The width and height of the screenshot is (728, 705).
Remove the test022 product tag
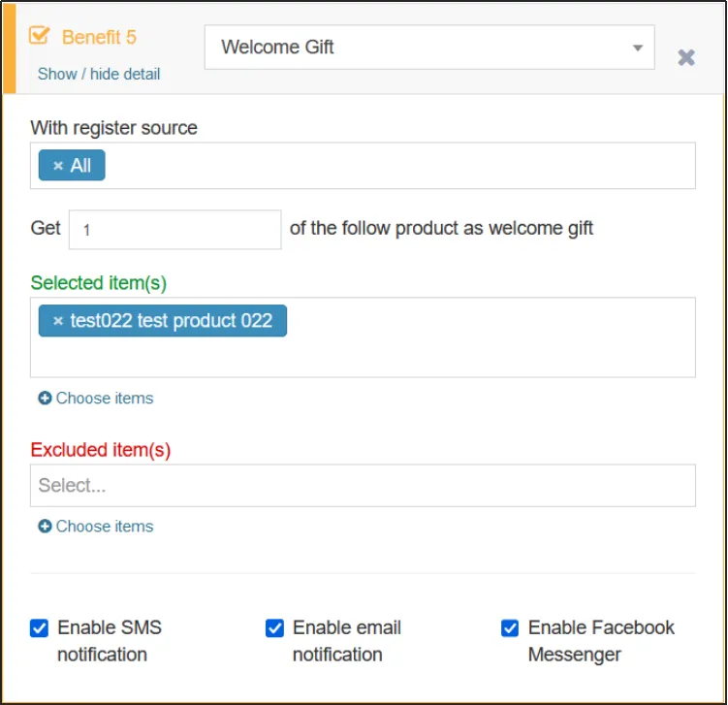(x=58, y=321)
